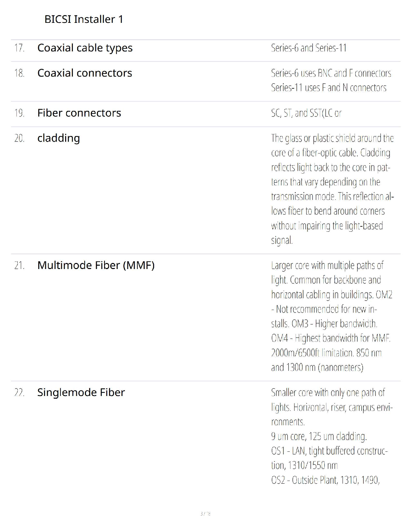Click the definition starting "Larger core with multiple"
411x532 pixels.
click(x=331, y=316)
